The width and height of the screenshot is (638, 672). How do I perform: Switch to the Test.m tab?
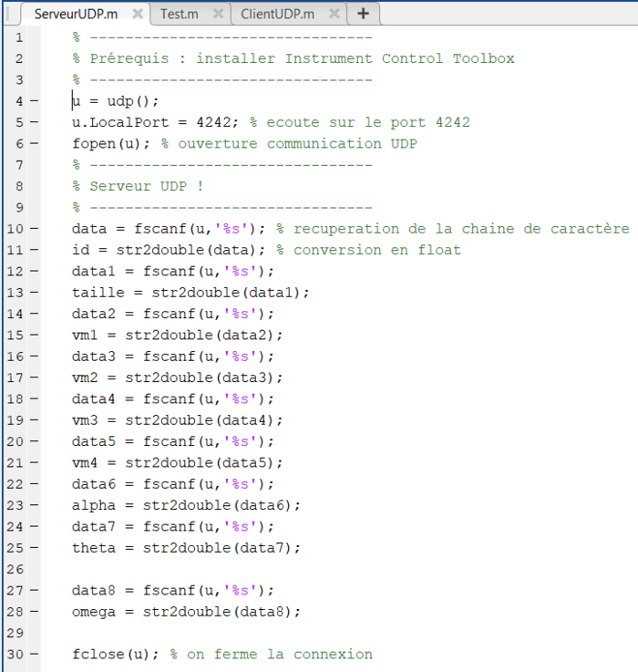tap(180, 14)
